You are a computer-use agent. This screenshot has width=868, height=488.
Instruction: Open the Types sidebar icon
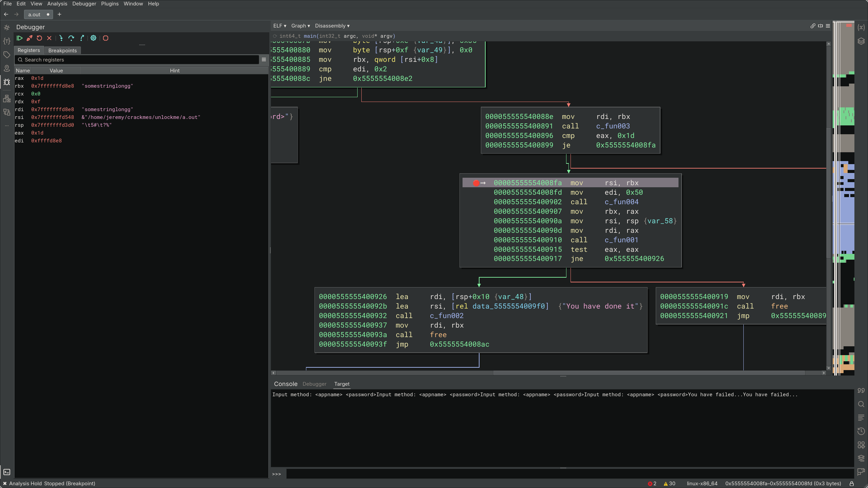coord(6,41)
